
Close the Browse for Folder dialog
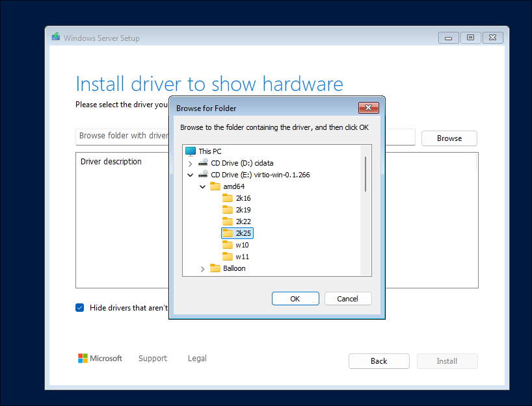[x=369, y=108]
